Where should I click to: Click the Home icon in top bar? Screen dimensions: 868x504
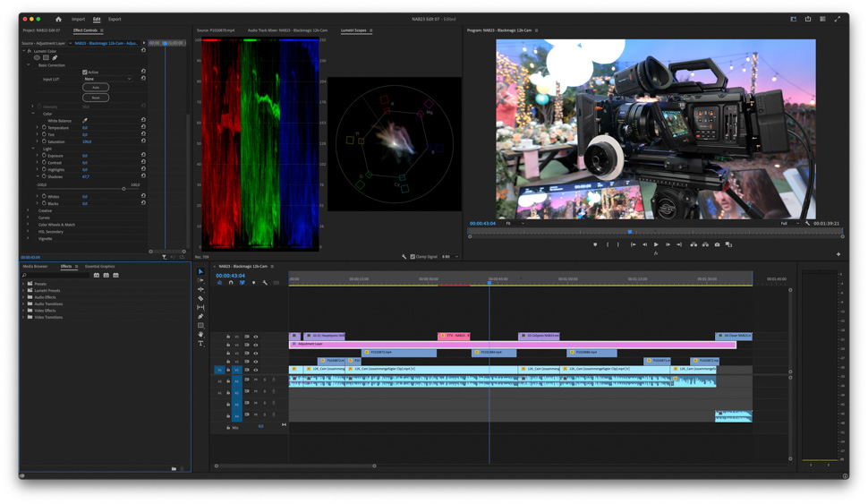[58, 19]
